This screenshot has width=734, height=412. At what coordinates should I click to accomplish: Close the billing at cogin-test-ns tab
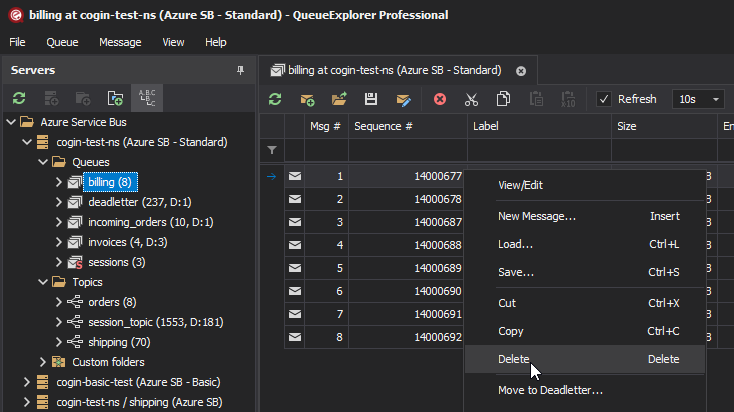521,71
